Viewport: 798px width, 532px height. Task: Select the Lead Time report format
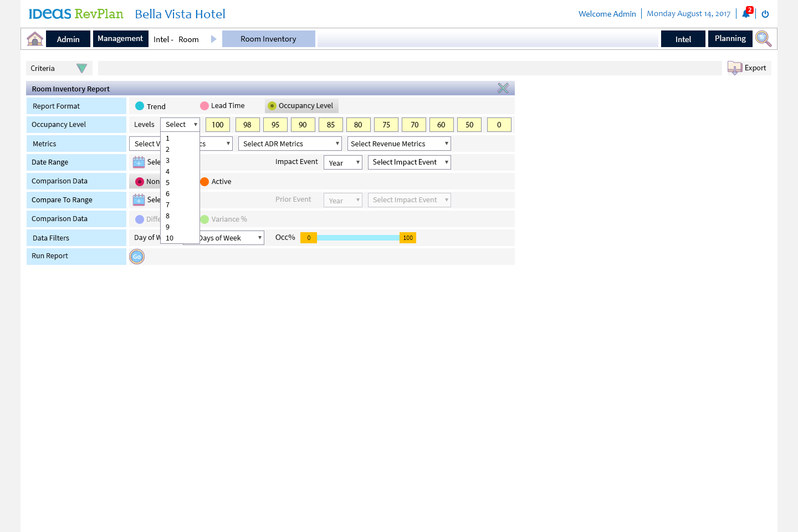click(204, 106)
